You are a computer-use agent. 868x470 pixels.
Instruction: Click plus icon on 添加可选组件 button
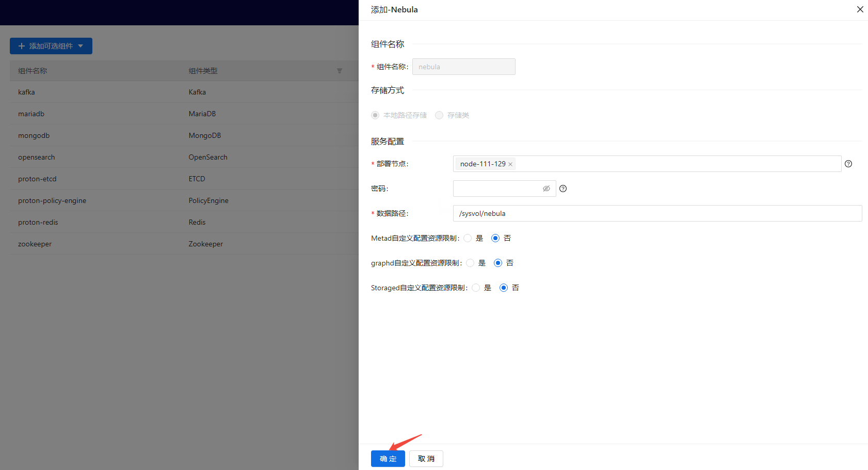click(22, 46)
